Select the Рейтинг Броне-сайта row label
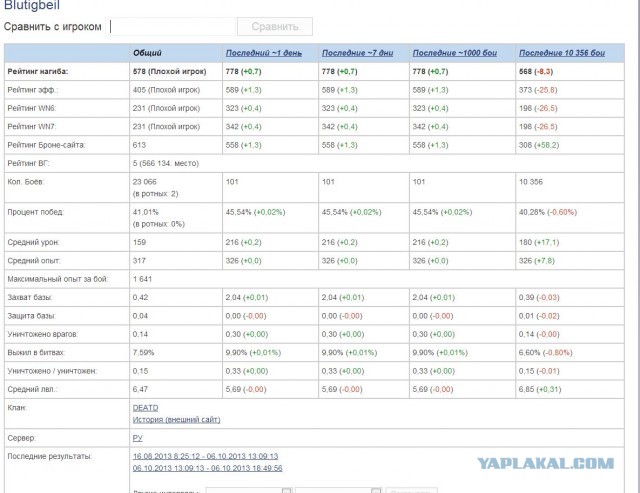The width and height of the screenshot is (640, 493). pyautogui.click(x=47, y=145)
